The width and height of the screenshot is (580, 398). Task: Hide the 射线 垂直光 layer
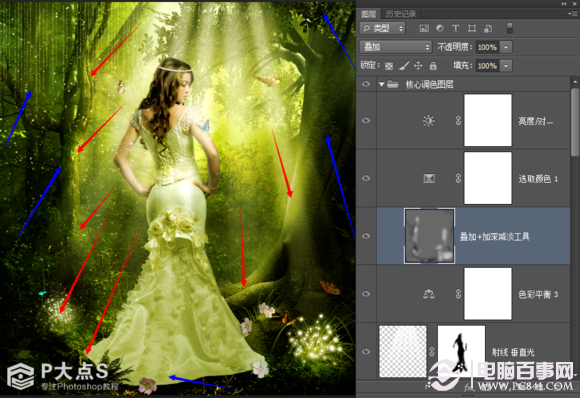[366, 351]
